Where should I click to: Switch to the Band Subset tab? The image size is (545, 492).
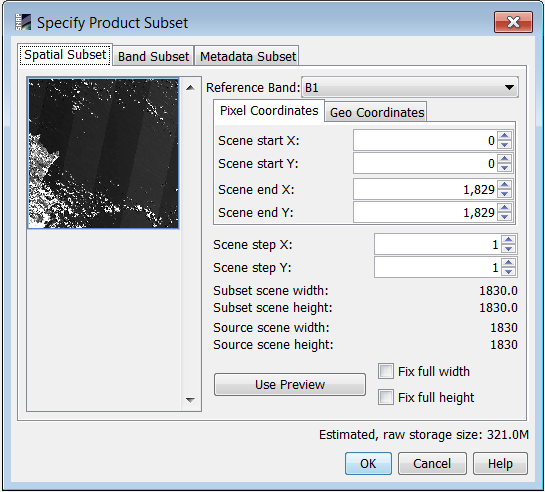153,56
